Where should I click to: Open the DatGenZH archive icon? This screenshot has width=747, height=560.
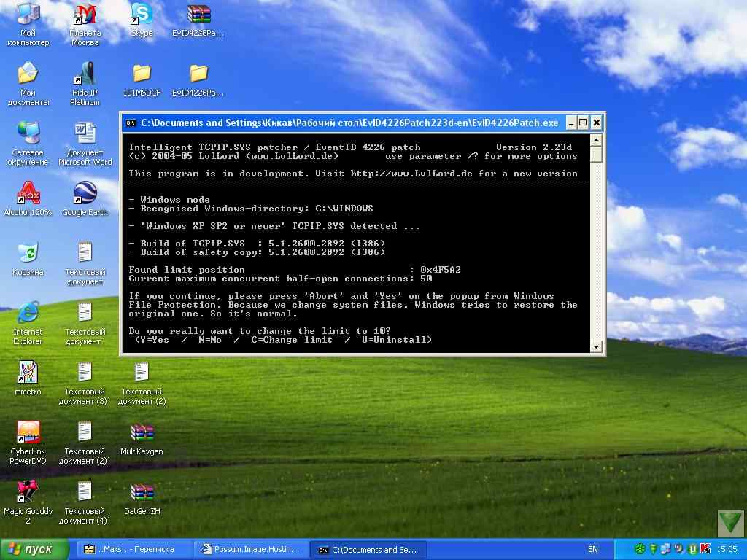[142, 499]
